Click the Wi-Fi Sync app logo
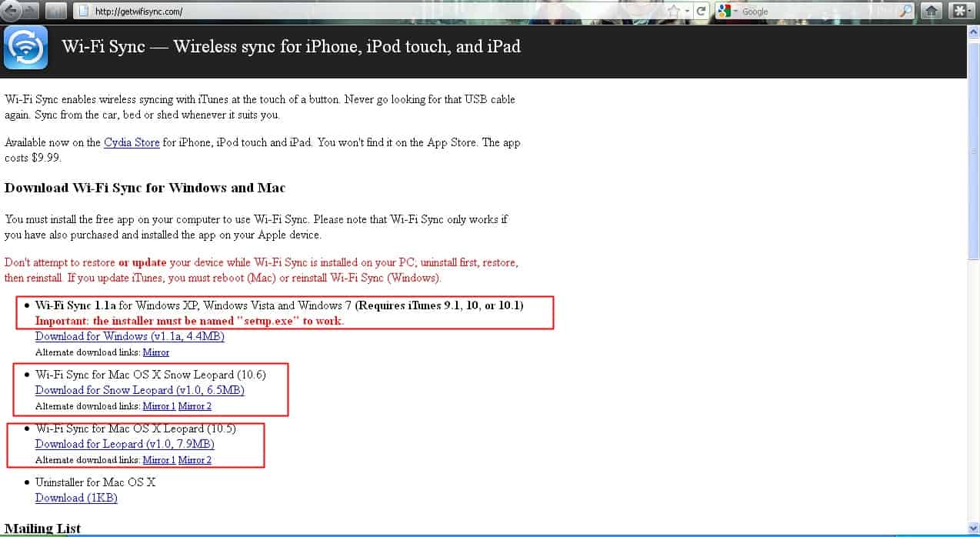The height and width of the screenshot is (537, 980). pos(25,47)
